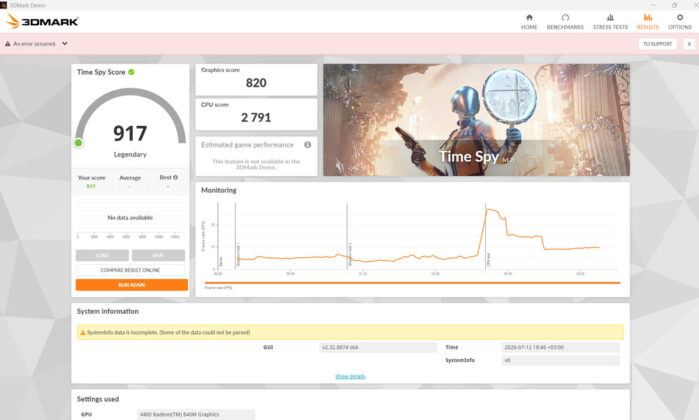Viewport: 699px width, 420px height.
Task: Click the Graphics score value 820
Action: coord(256,83)
